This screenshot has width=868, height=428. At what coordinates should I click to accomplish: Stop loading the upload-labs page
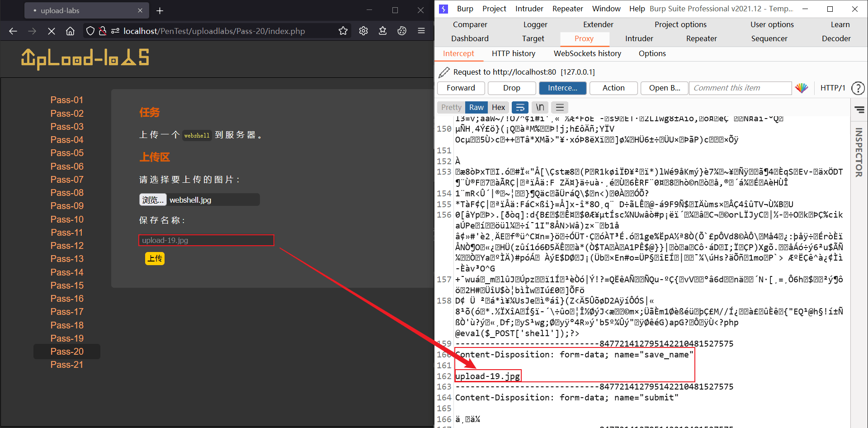tap(51, 31)
